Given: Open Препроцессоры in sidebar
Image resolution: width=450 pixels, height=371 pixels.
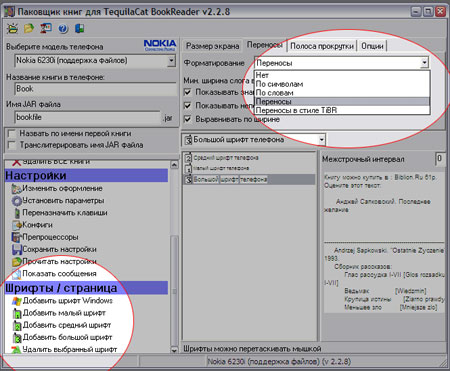Looking at the screenshot, I should [x=50, y=237].
